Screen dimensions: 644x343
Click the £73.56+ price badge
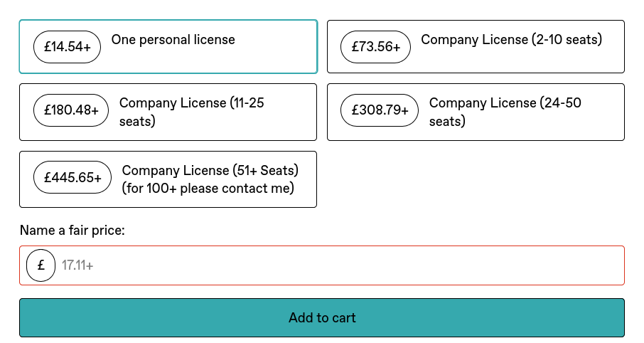coord(375,47)
